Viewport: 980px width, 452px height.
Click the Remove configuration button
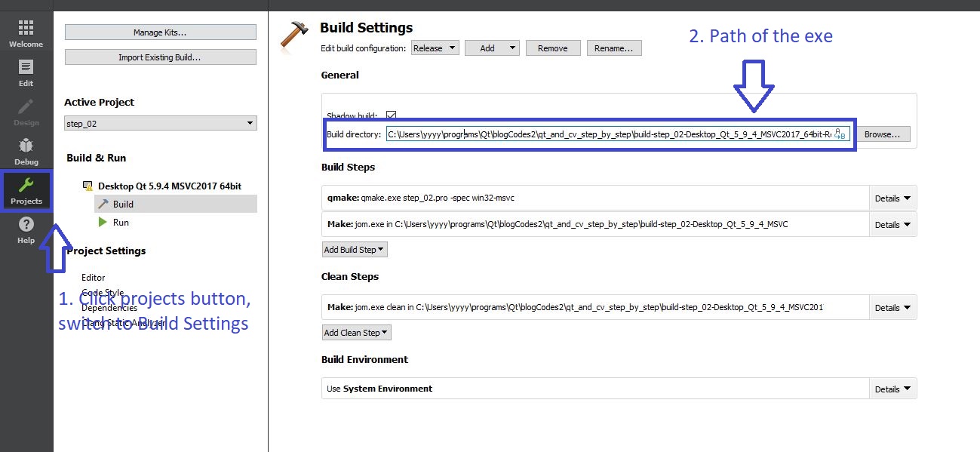552,48
